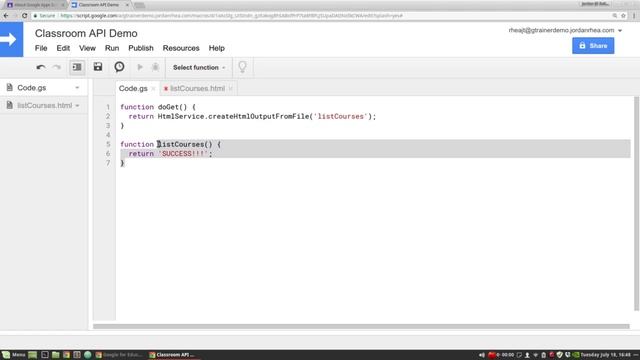Start debugging with the bug icon
Image resolution: width=640 pixels, height=360 pixels.
(156, 67)
